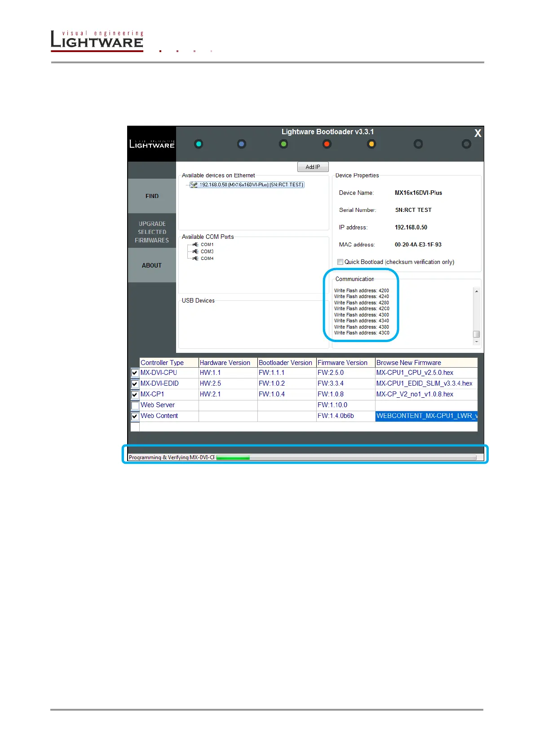Image resolution: width=535 pixels, height=756 pixels.
Task: Click the Communication log scrollbar thumb
Action: click(x=477, y=334)
